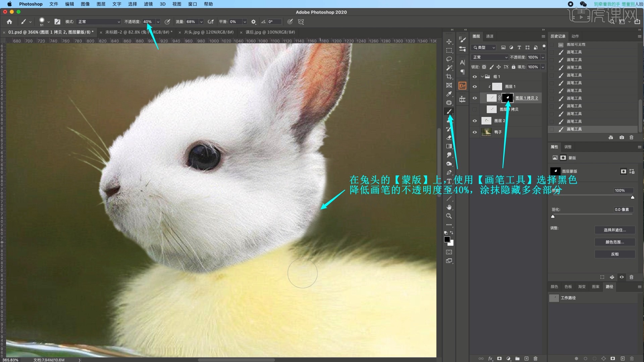The width and height of the screenshot is (644, 362).
Task: Click the 颜色范围 button
Action: [x=614, y=242]
